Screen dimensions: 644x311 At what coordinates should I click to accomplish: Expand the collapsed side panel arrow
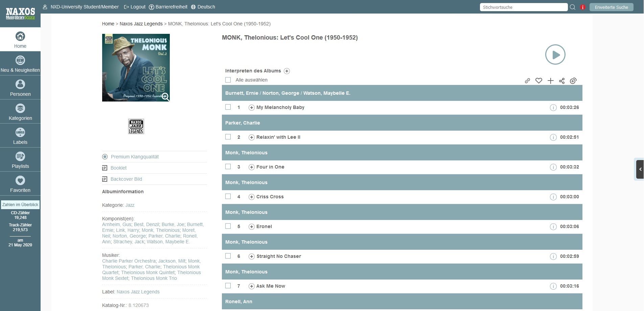[x=640, y=169]
